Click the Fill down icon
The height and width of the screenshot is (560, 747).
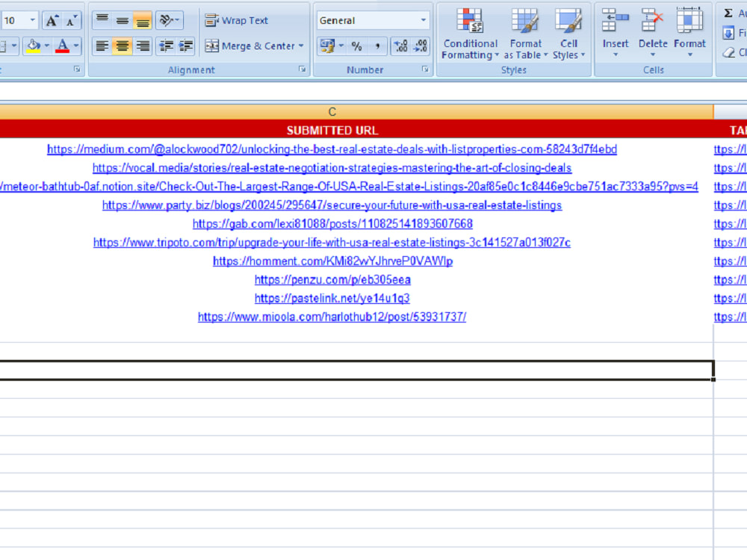tap(728, 33)
